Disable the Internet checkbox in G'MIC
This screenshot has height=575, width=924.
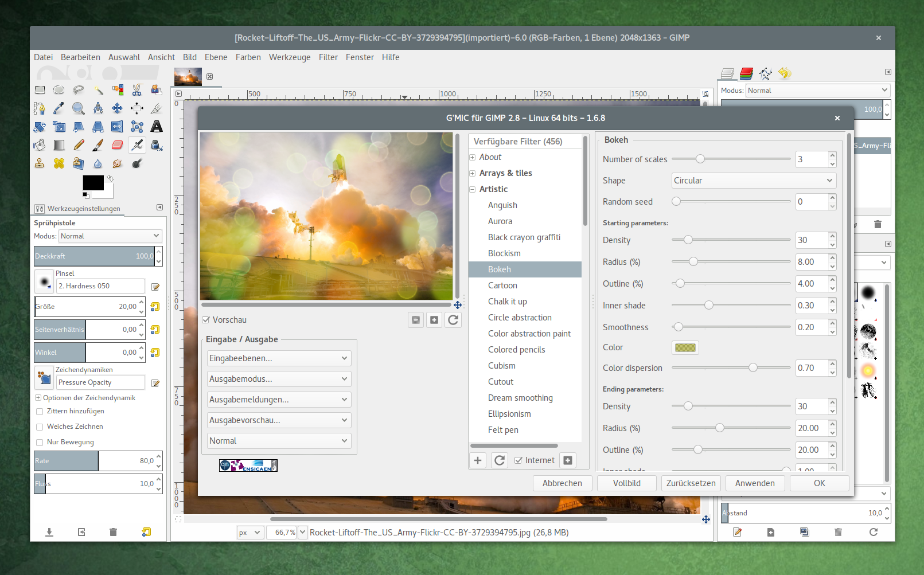[x=518, y=460]
